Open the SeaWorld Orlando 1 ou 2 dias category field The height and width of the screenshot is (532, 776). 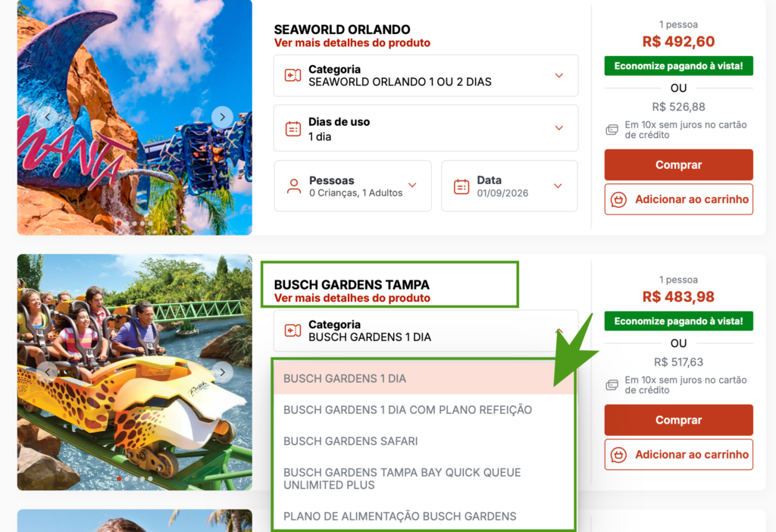pos(426,76)
